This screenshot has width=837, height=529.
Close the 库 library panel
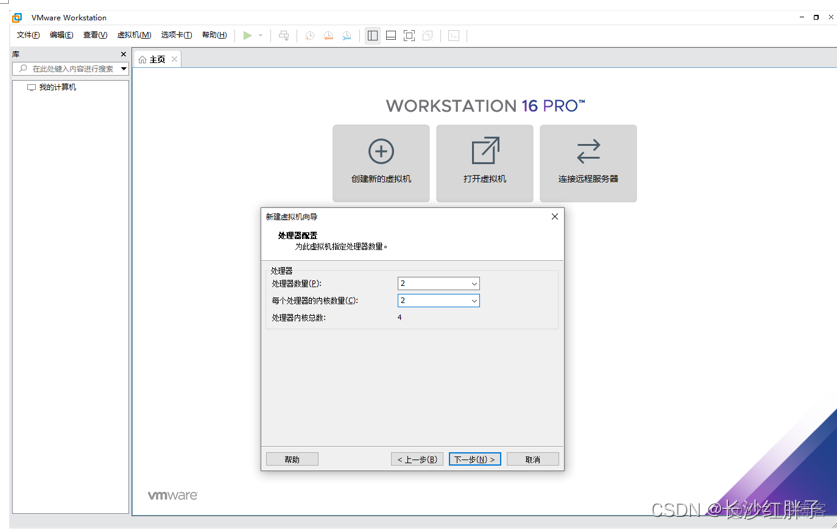click(x=123, y=54)
